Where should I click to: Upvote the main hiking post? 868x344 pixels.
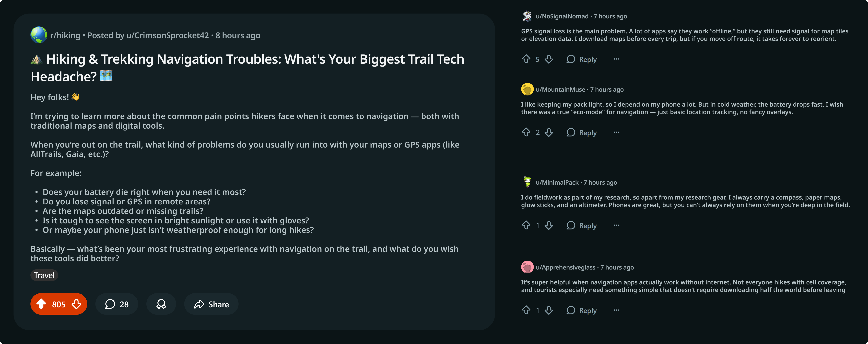42,304
